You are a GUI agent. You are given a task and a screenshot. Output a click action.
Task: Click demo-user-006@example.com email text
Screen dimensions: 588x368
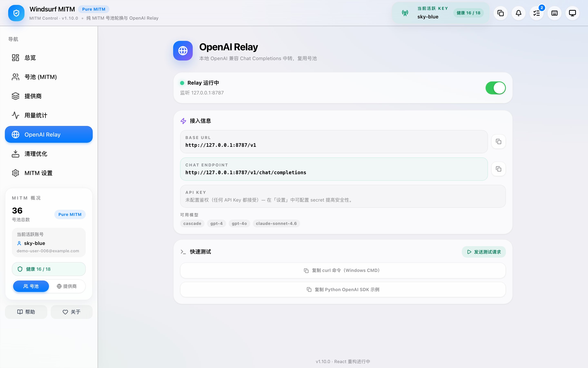[x=48, y=251]
